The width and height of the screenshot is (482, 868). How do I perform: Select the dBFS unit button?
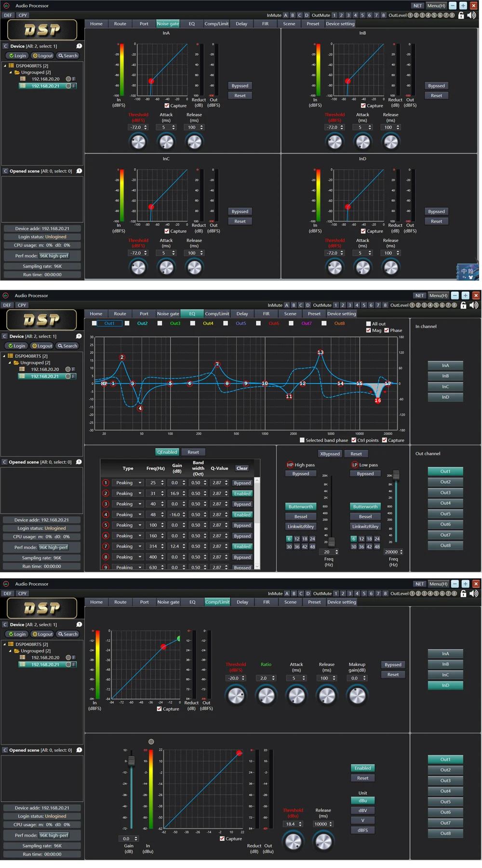(362, 830)
